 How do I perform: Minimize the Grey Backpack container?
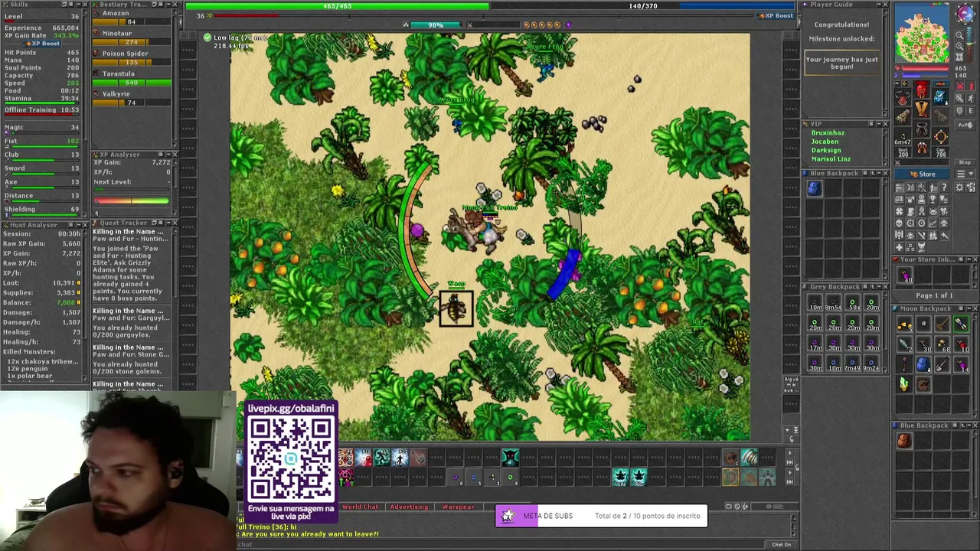point(879,286)
